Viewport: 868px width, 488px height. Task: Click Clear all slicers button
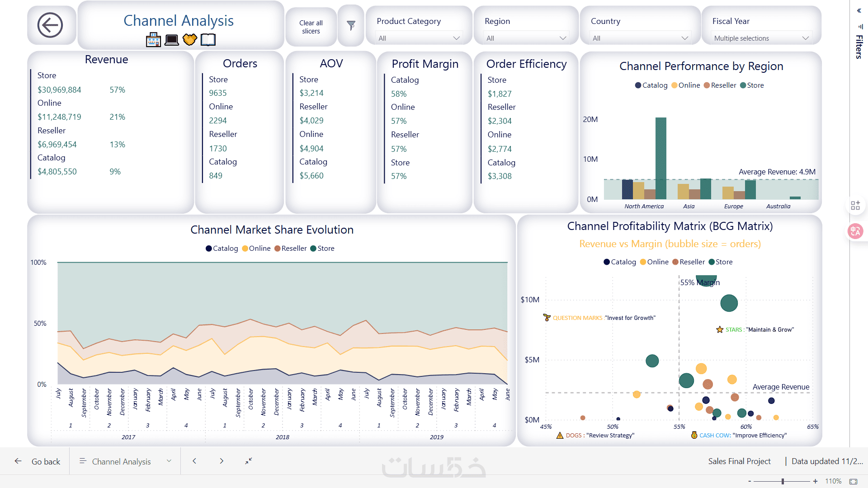311,27
